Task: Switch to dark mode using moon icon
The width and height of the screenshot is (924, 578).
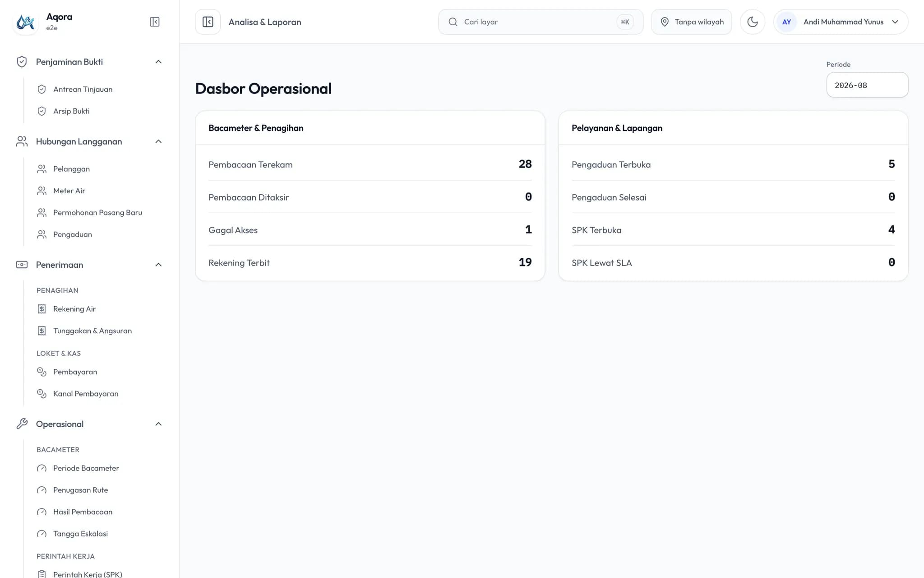Action: pyautogui.click(x=753, y=22)
